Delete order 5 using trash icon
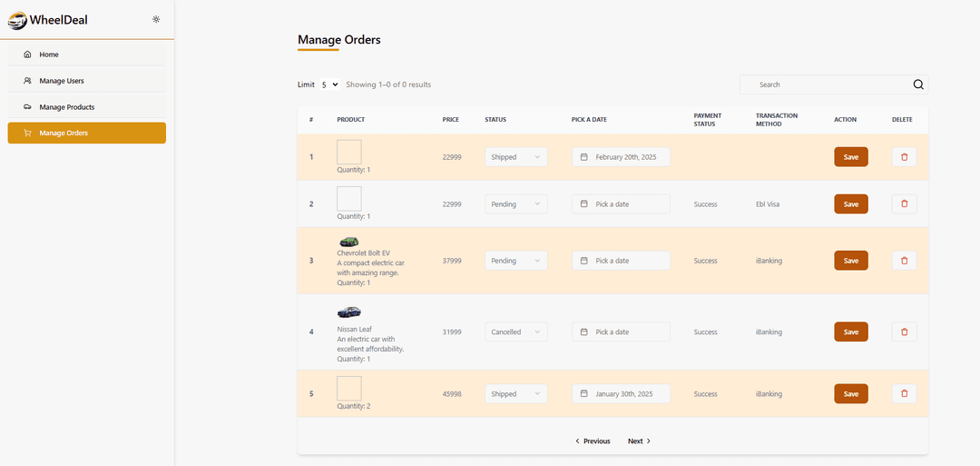 tap(903, 394)
